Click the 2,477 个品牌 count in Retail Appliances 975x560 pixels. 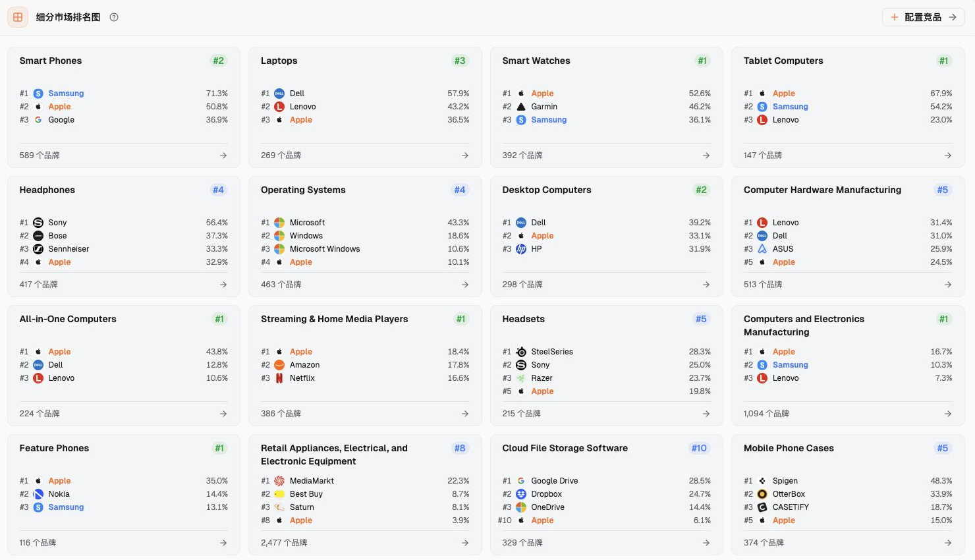tap(284, 543)
